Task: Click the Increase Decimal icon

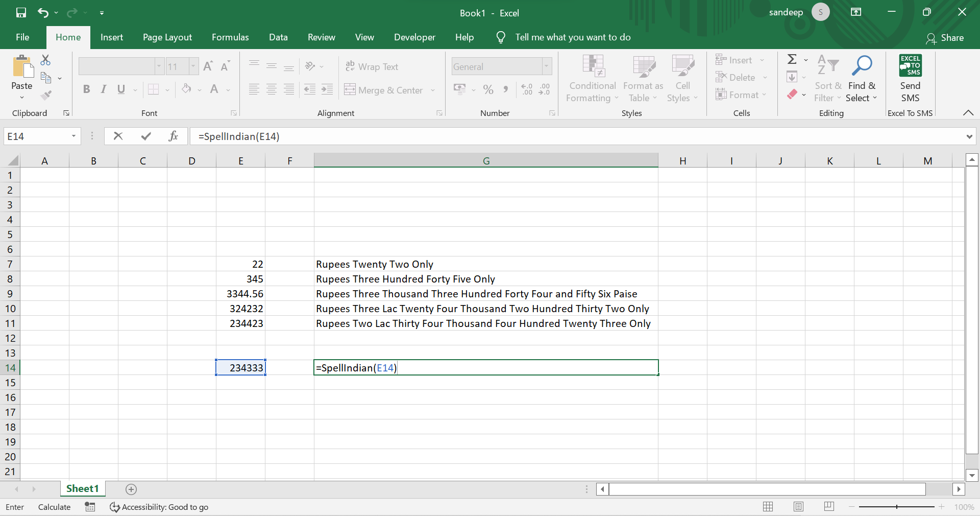Action: [527, 89]
